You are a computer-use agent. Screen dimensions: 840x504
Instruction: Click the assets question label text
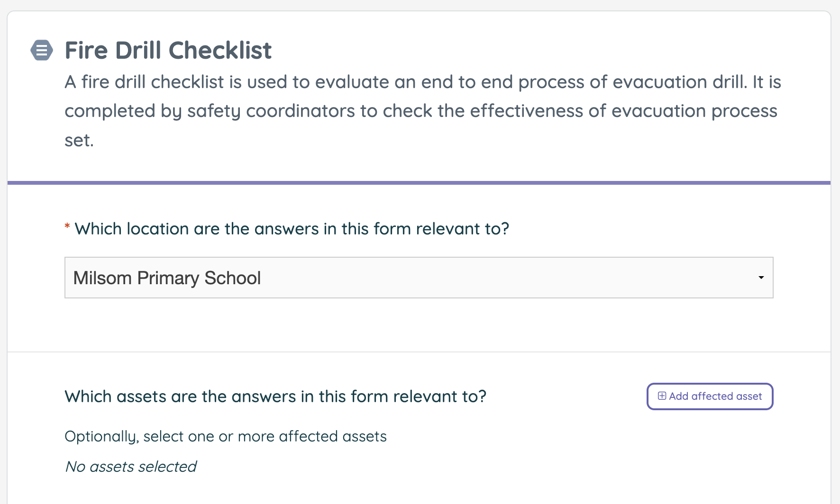pos(275,396)
